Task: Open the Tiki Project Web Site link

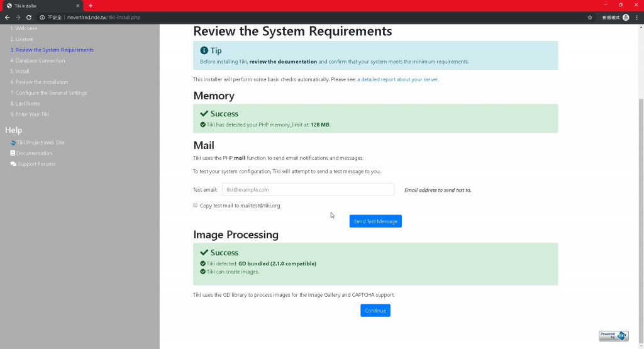Action: click(41, 143)
